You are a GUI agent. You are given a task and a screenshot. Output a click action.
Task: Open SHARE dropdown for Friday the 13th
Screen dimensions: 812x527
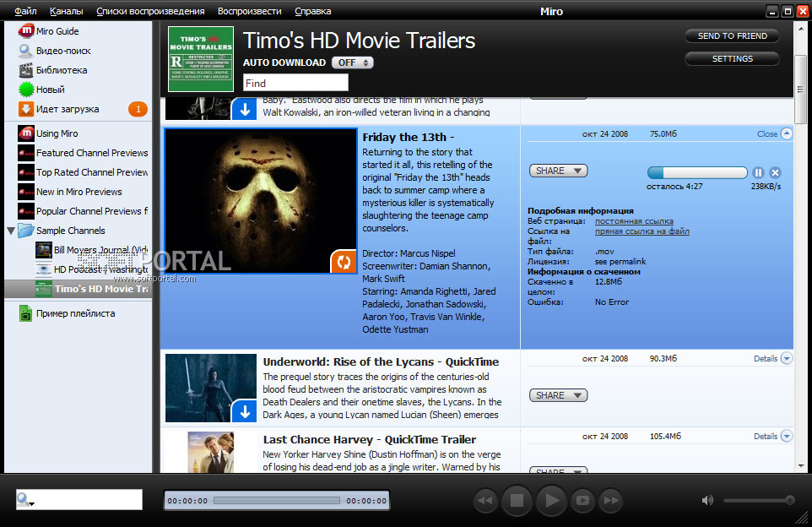(x=558, y=171)
